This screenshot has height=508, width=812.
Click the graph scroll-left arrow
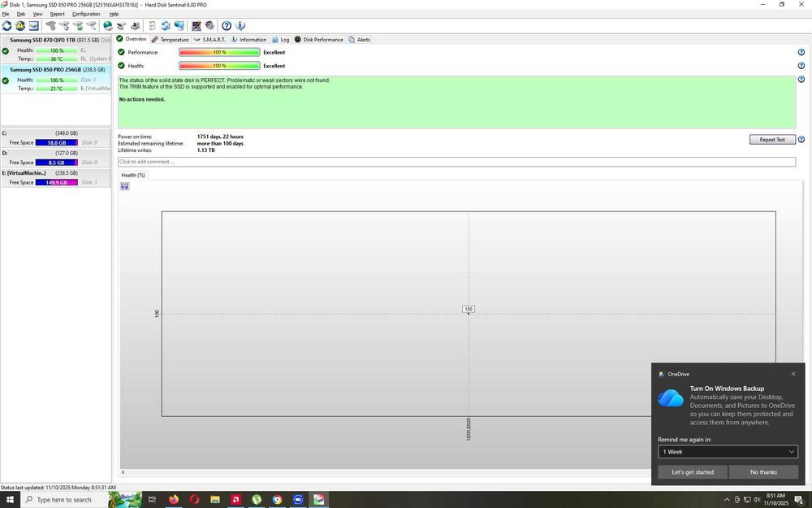click(123, 472)
